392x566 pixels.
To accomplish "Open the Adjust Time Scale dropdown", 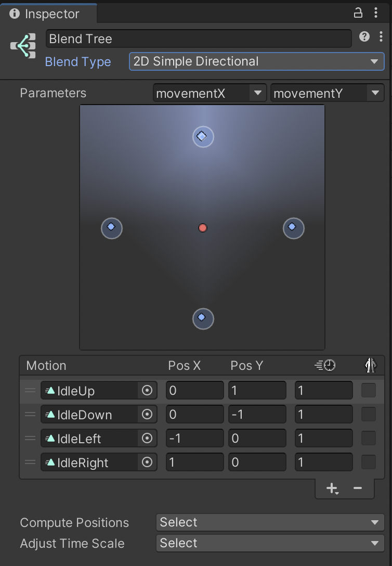I will pos(270,543).
